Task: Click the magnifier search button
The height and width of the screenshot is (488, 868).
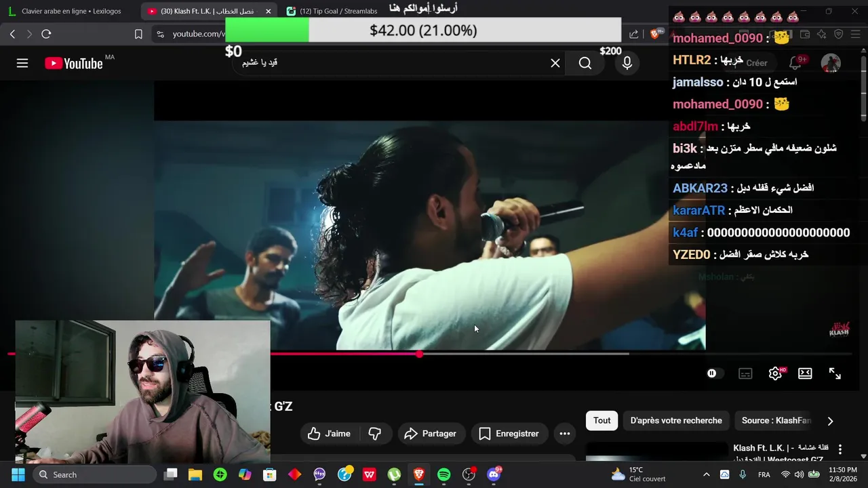Action: pos(585,63)
